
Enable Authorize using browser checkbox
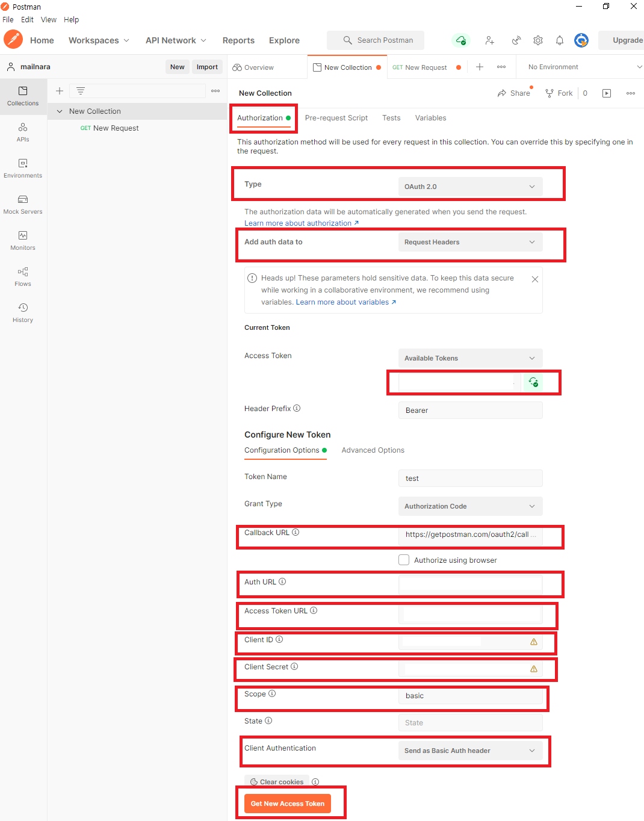click(404, 560)
